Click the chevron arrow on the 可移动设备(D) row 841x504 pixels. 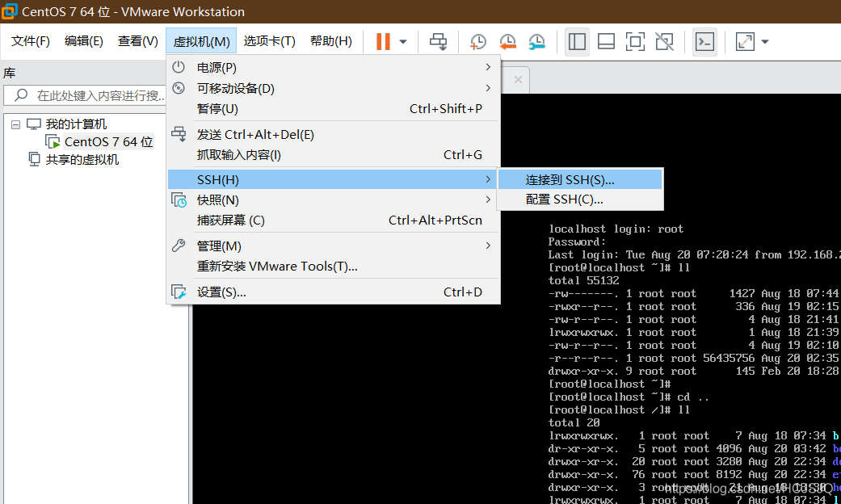487,88
